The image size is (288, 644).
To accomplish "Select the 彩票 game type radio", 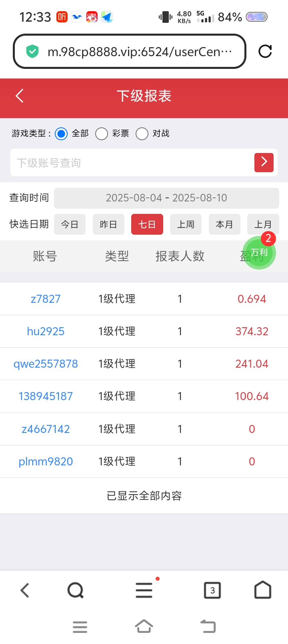I will (x=102, y=134).
